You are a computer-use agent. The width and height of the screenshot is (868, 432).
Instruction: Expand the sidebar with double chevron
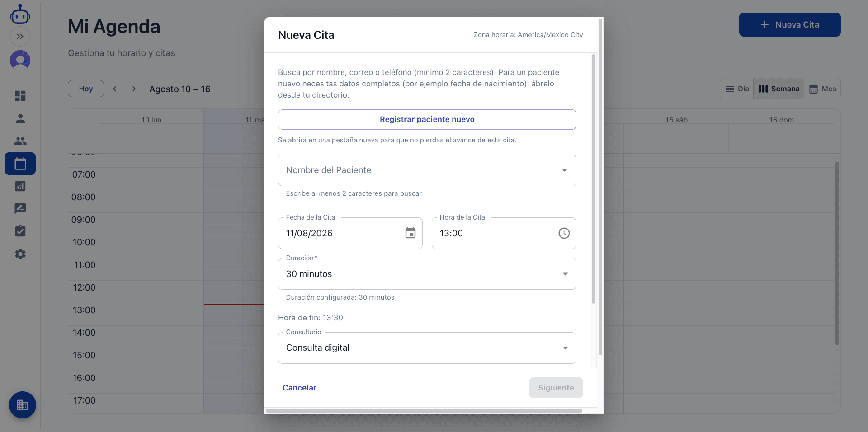(20, 37)
